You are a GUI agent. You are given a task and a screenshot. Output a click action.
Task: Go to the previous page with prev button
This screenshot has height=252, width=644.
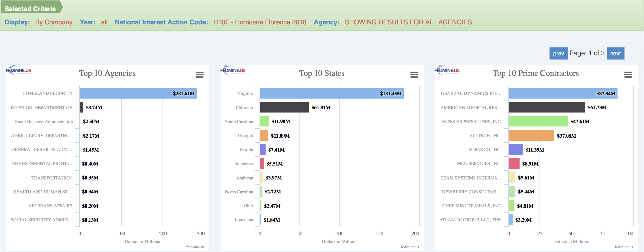(x=558, y=53)
